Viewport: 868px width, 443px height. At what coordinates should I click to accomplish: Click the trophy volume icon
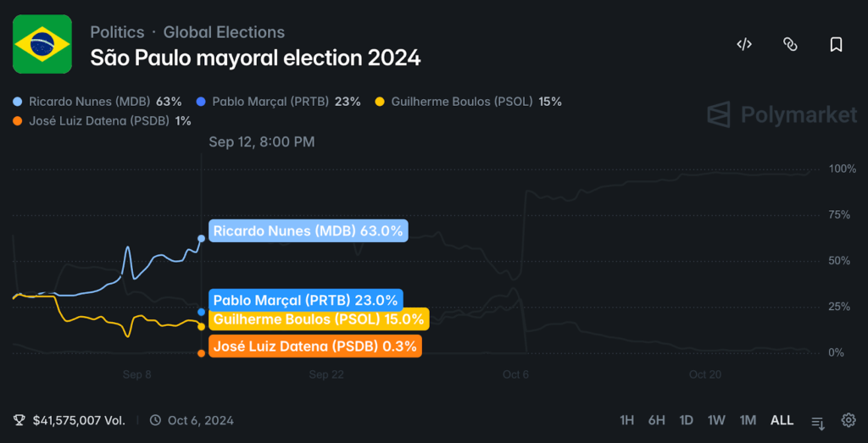click(19, 420)
